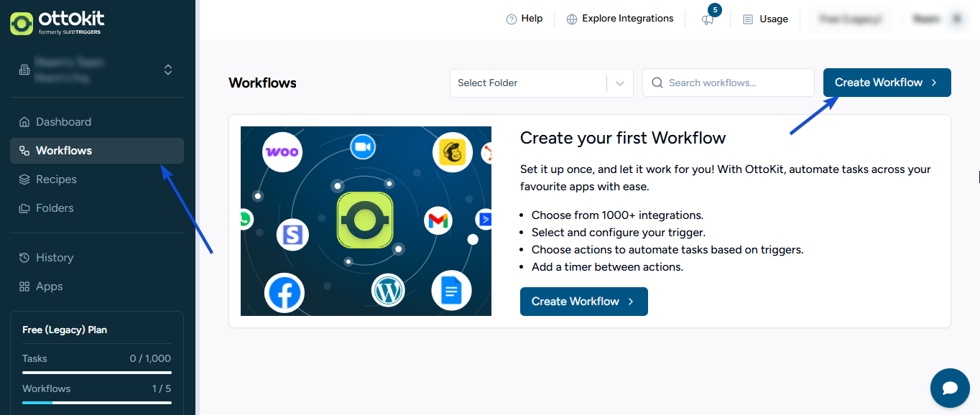Click the Explore Integrations globe icon
The height and width of the screenshot is (415, 980).
coord(572,19)
